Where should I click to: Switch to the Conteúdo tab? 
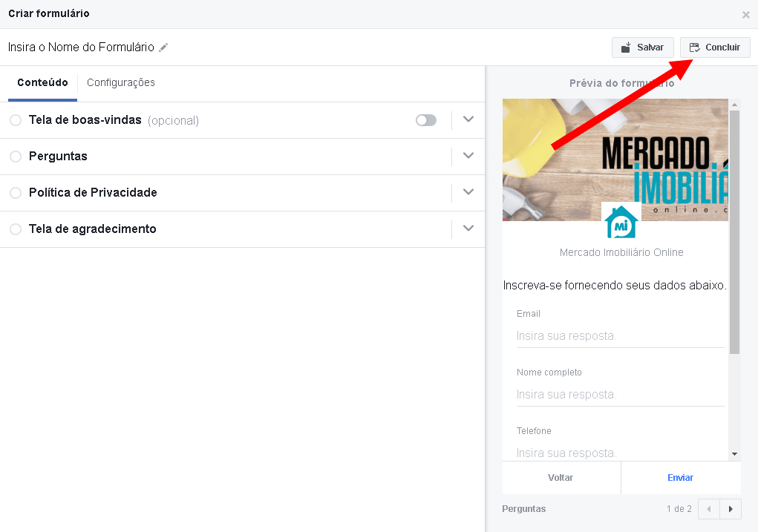tap(42, 82)
